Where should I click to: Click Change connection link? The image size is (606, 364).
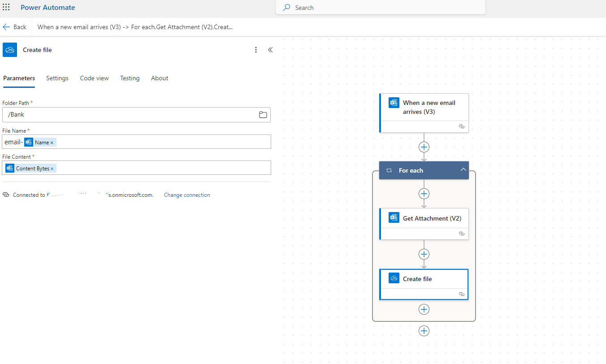click(187, 195)
